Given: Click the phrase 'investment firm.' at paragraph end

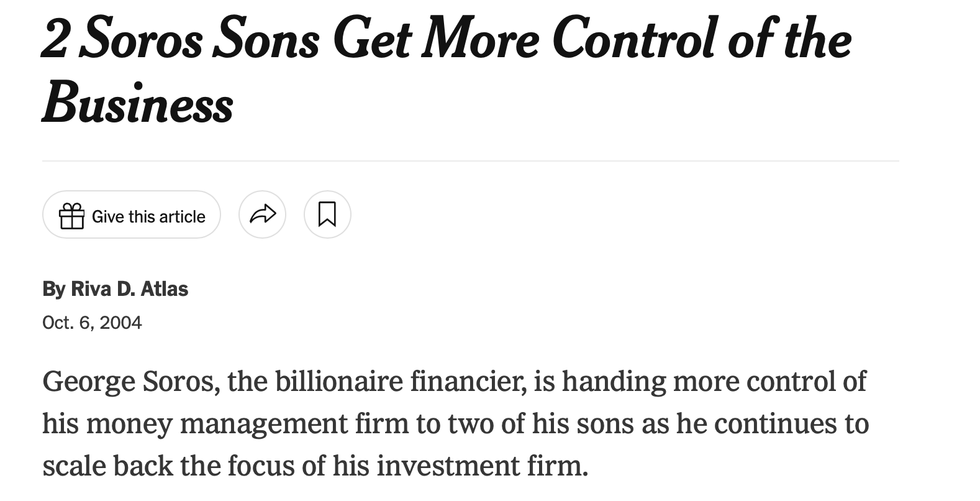Looking at the screenshot, I should [483, 466].
